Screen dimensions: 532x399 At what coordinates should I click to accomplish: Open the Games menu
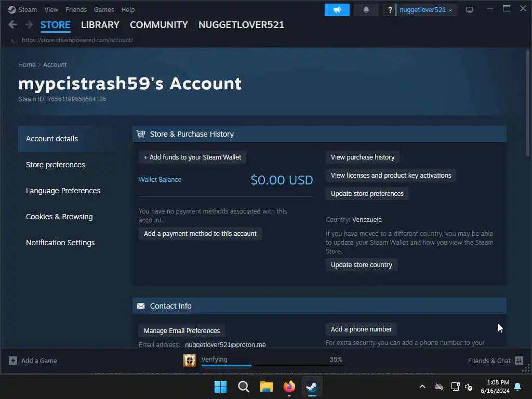[104, 10]
